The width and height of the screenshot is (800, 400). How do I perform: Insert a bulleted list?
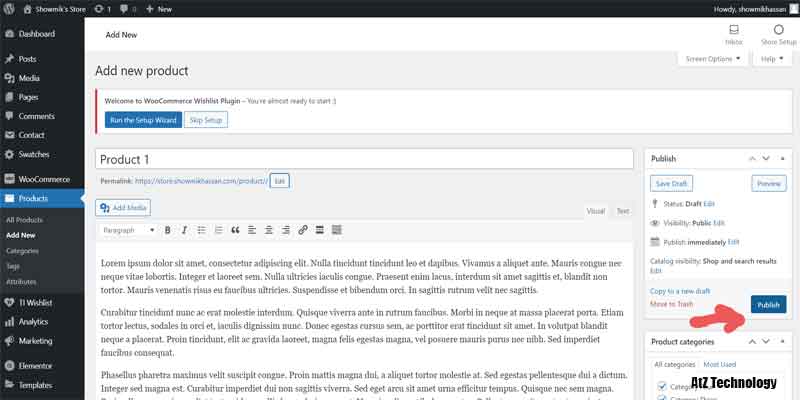click(x=201, y=230)
